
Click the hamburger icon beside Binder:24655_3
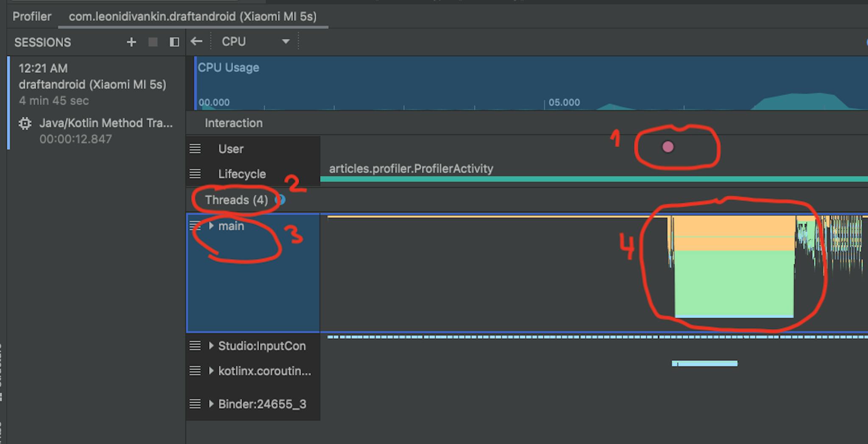[195, 404]
